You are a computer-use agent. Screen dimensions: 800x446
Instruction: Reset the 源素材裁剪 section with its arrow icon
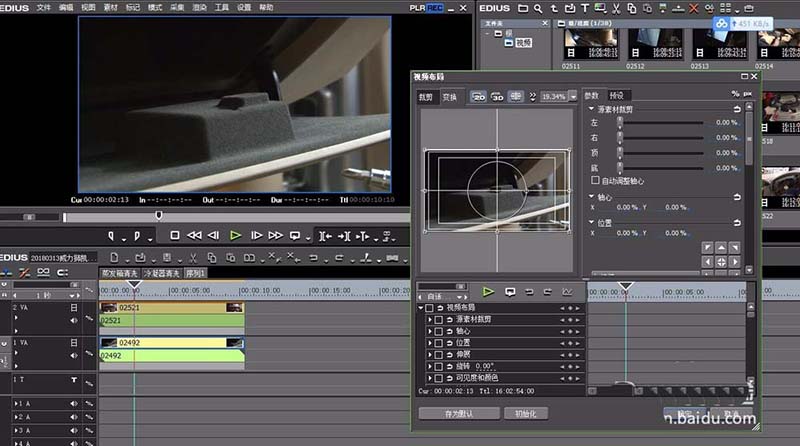(x=737, y=109)
